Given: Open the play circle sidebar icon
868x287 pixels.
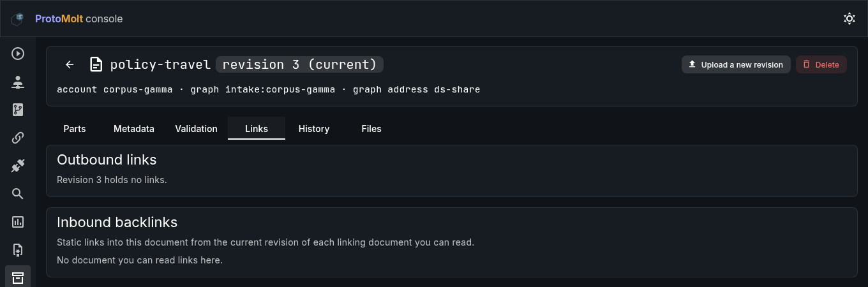Looking at the screenshot, I should 18,54.
